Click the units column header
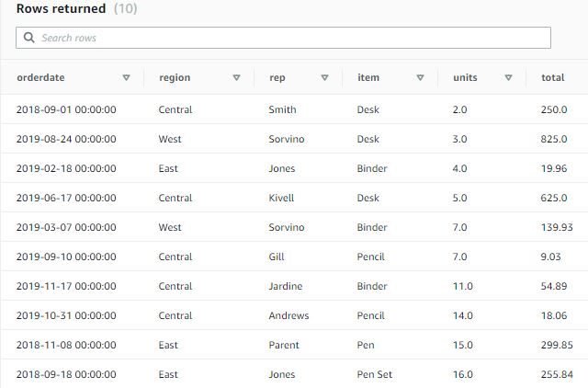The image size is (588, 388). [465, 78]
